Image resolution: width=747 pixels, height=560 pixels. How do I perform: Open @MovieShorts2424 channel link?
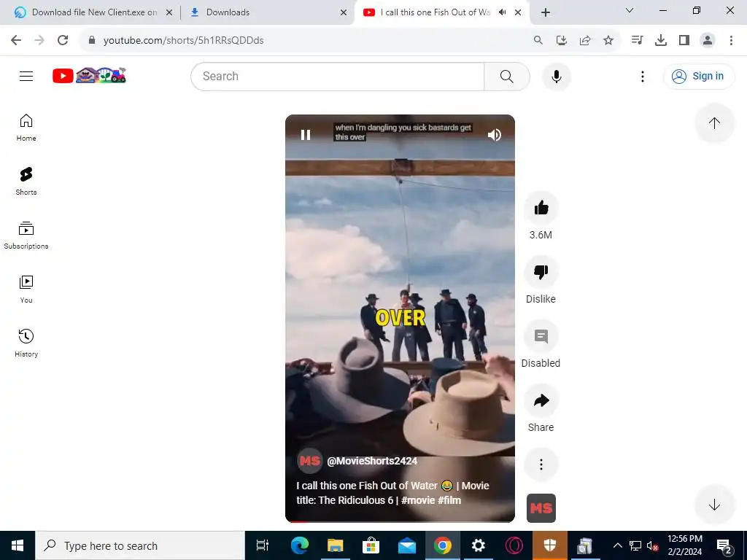point(372,461)
